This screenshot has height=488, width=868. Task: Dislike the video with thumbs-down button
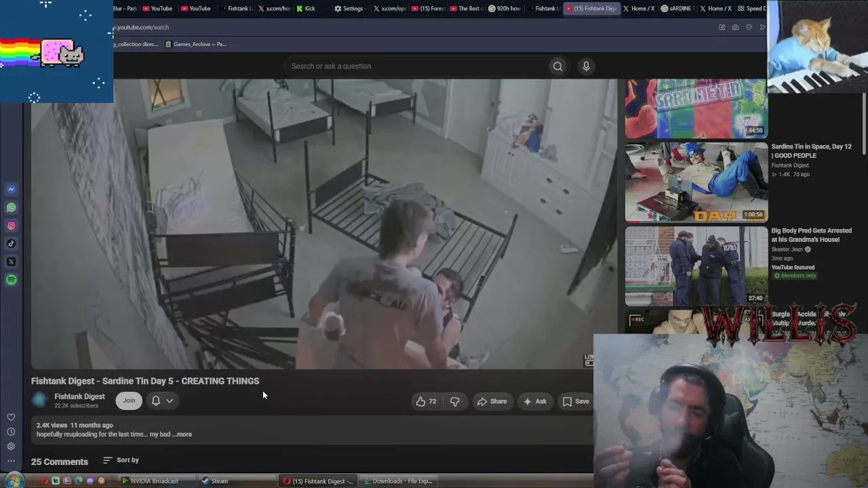(455, 401)
